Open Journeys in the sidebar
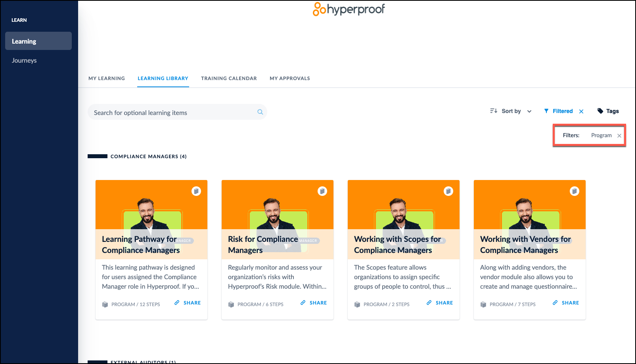This screenshot has width=636, height=364. pyautogui.click(x=24, y=60)
